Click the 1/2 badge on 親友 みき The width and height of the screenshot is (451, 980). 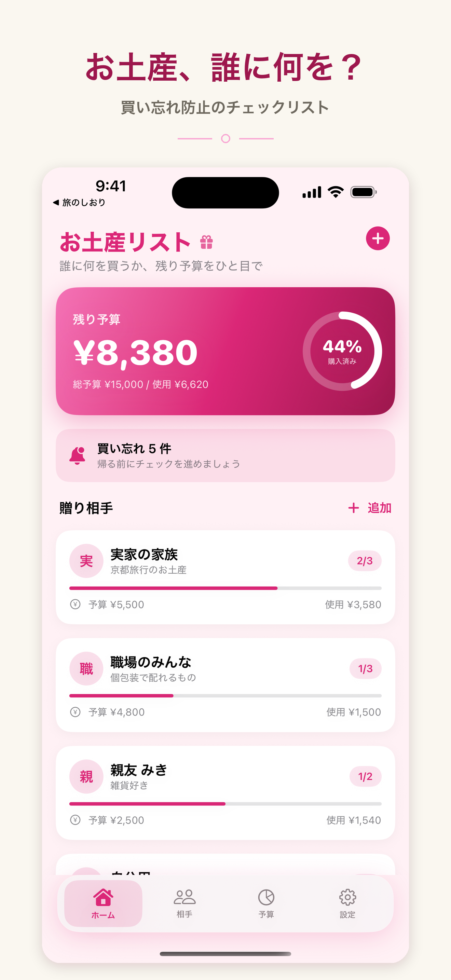(x=366, y=776)
